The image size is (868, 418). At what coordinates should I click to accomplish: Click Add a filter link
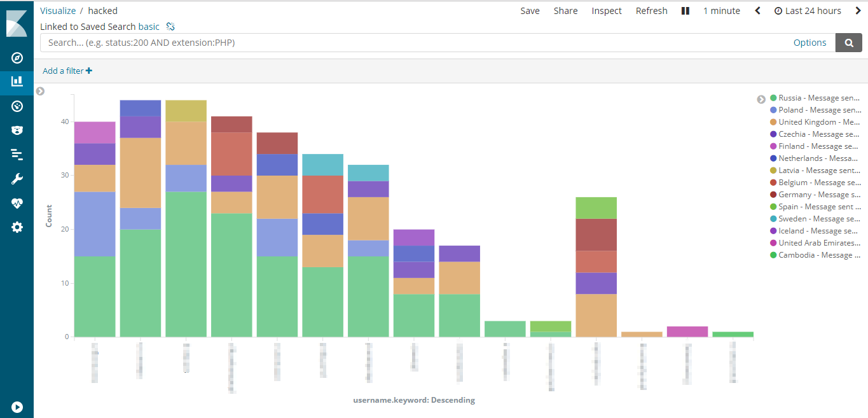click(x=67, y=71)
